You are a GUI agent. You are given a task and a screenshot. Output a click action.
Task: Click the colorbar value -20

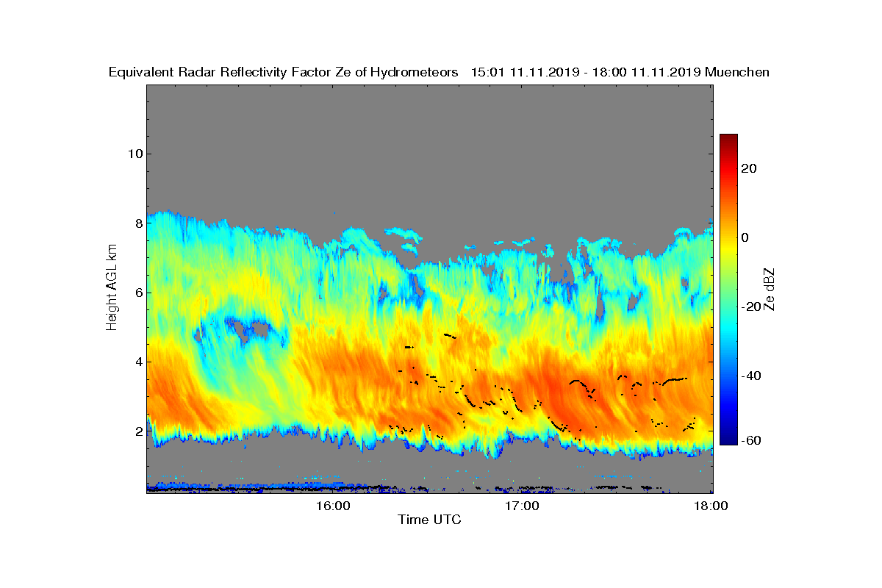click(751, 306)
